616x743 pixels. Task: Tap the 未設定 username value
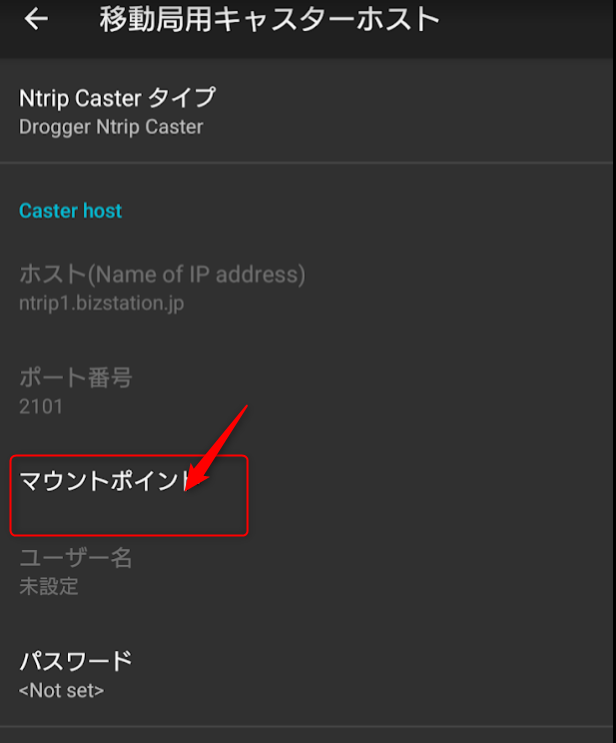coord(48,586)
